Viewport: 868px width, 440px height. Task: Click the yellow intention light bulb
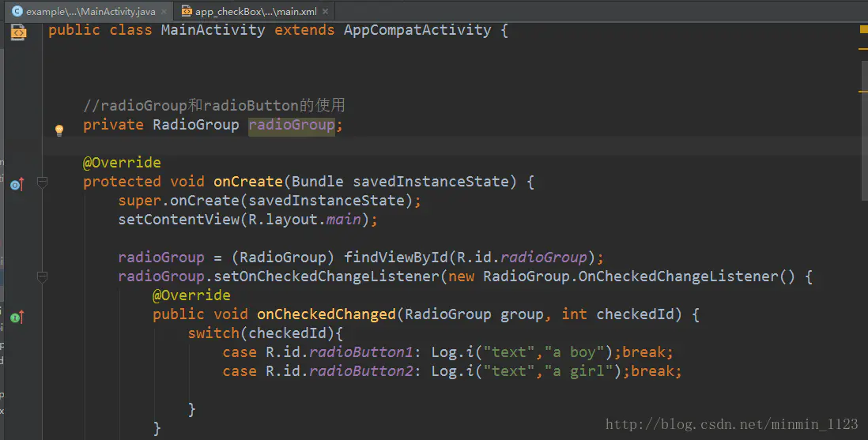coord(59,130)
